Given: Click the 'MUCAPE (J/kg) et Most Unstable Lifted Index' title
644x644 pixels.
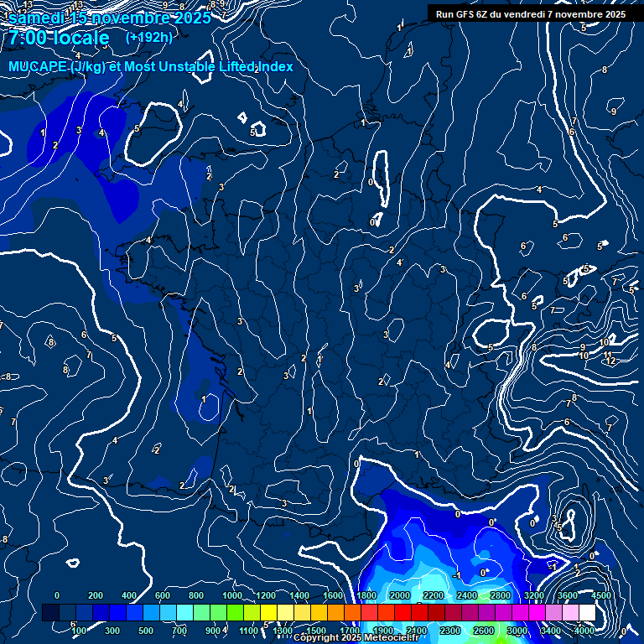Looking at the screenshot, I should [x=151, y=66].
